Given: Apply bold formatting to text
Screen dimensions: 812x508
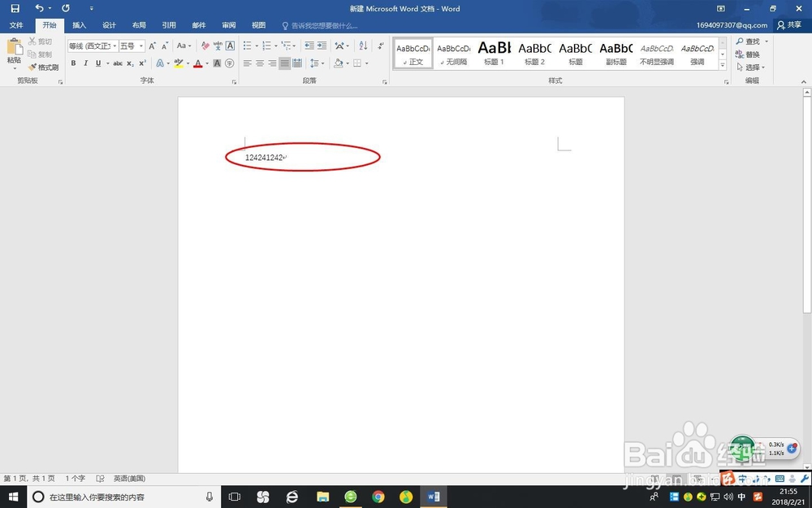Looking at the screenshot, I should pos(75,63).
